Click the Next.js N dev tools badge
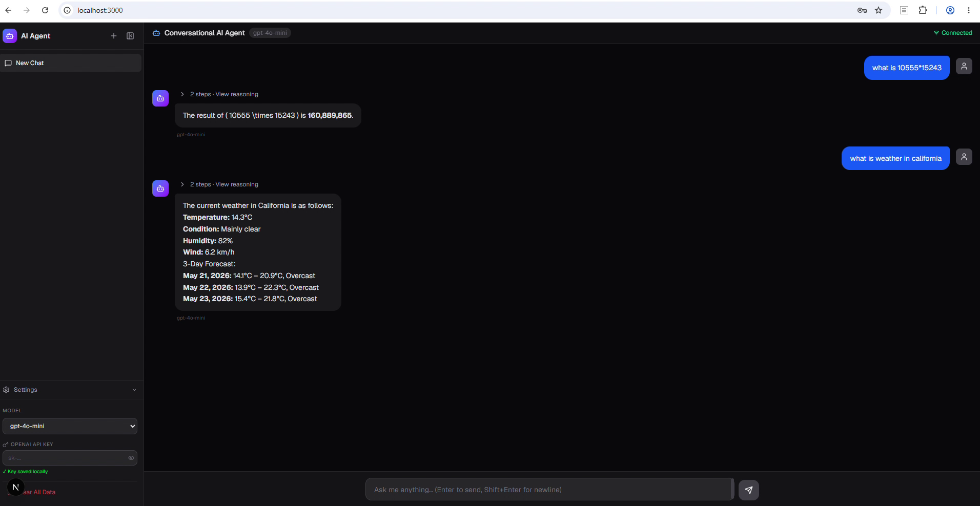This screenshot has height=506, width=980. 15,488
